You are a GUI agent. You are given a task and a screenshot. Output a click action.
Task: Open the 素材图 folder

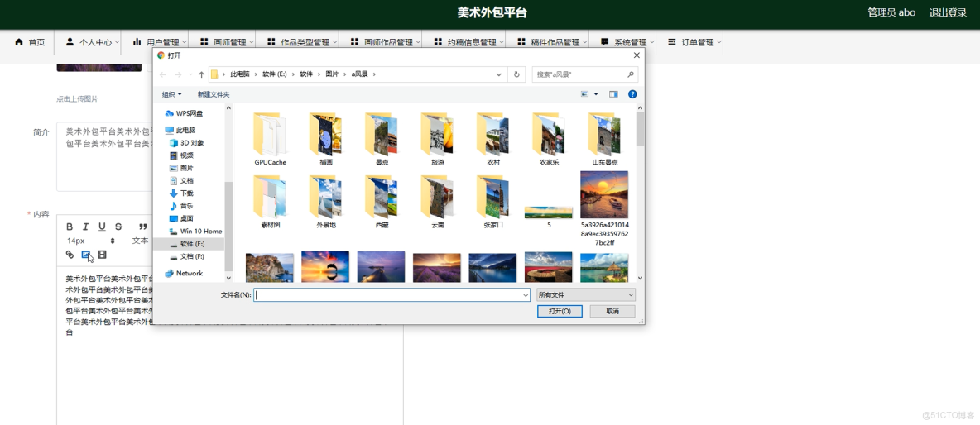(x=270, y=202)
